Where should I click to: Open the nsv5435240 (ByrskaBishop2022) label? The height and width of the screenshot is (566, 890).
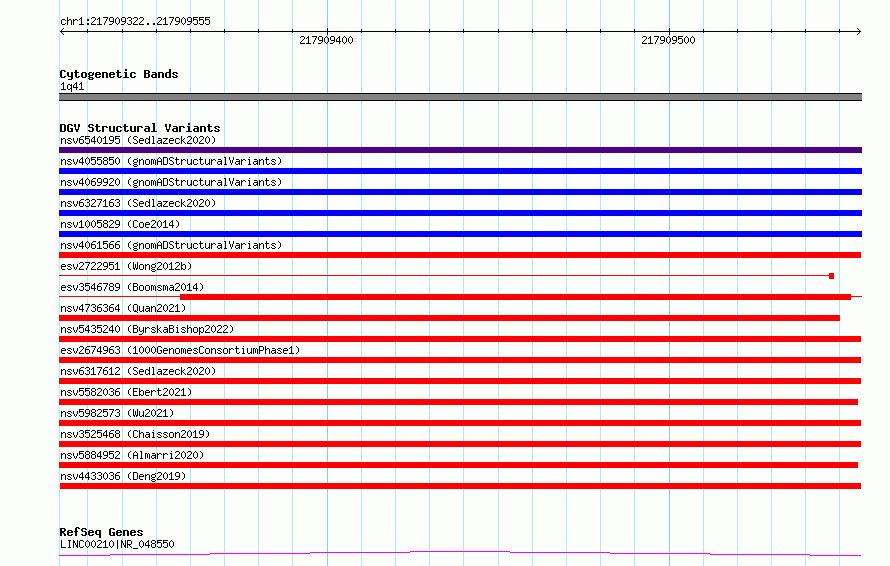coord(147,329)
